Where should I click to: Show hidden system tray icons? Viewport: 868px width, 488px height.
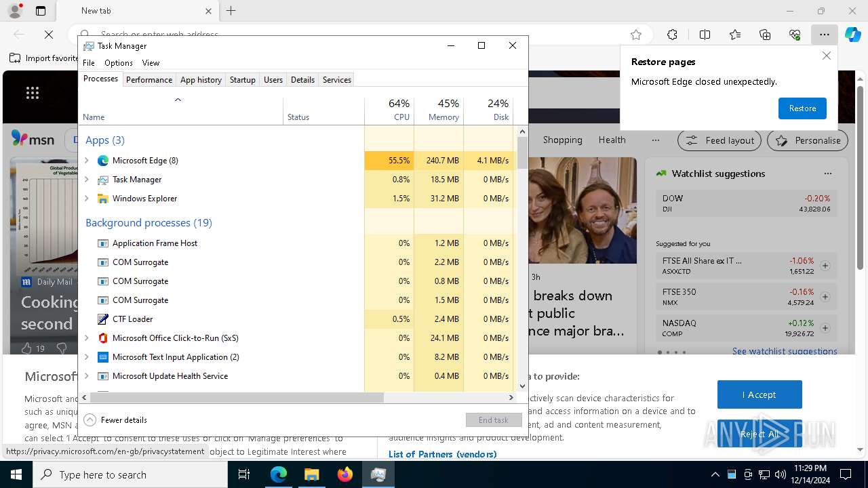(715, 474)
